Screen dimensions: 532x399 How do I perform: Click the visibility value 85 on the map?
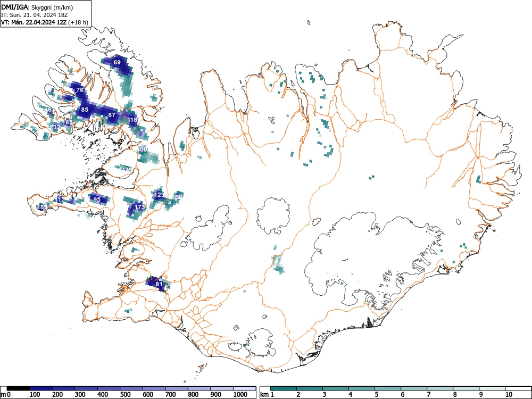point(85,110)
